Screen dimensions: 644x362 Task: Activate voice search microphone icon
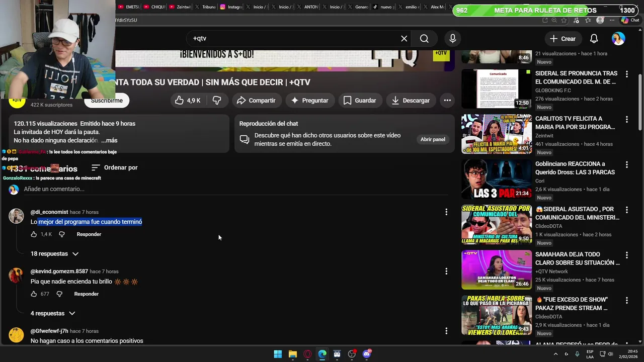(x=453, y=39)
